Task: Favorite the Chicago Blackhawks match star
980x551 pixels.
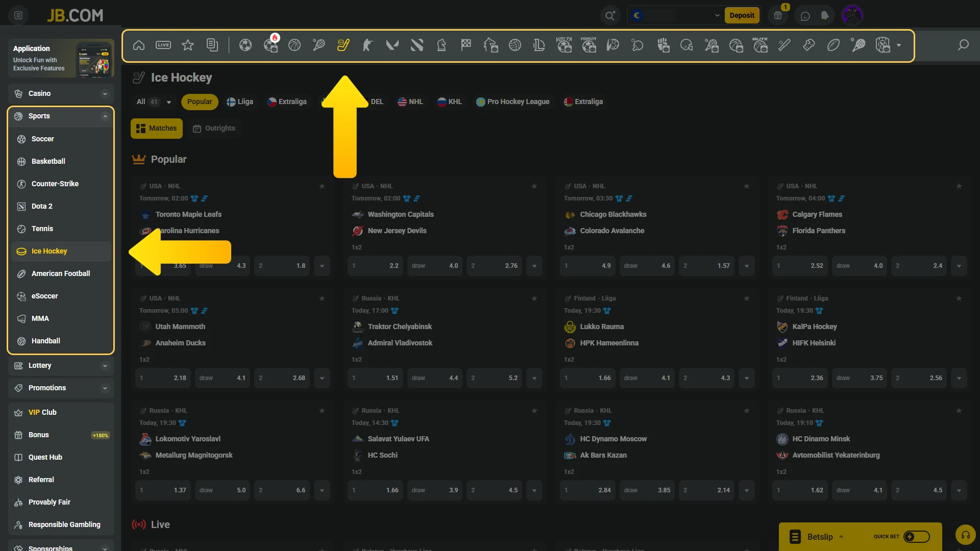Action: (x=747, y=186)
